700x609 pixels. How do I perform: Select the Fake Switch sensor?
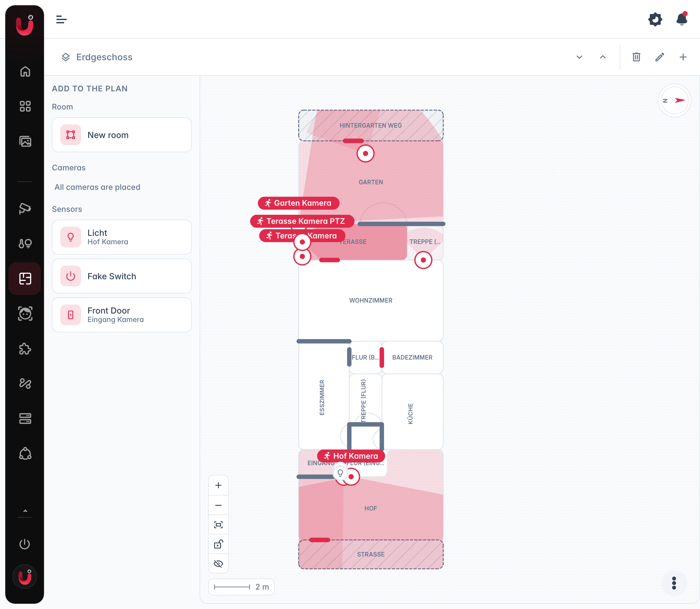[122, 276]
